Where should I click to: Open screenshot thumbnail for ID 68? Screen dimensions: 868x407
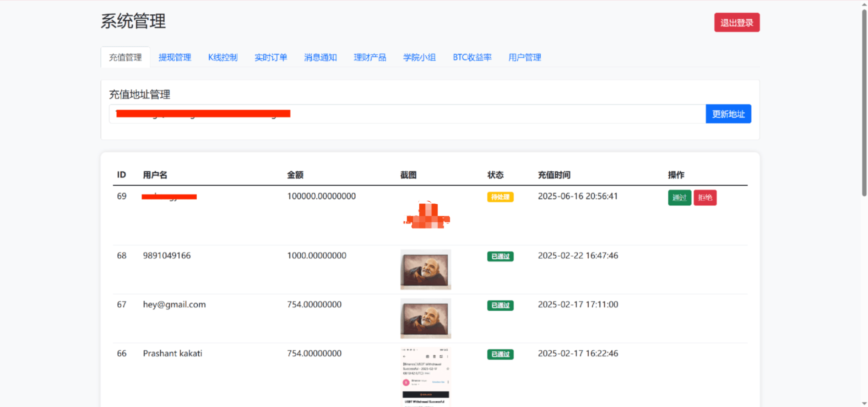click(x=426, y=270)
